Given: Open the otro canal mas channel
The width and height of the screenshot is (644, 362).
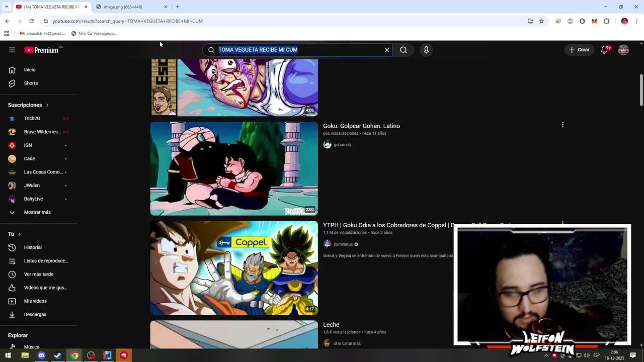Looking at the screenshot, I should [347, 343].
